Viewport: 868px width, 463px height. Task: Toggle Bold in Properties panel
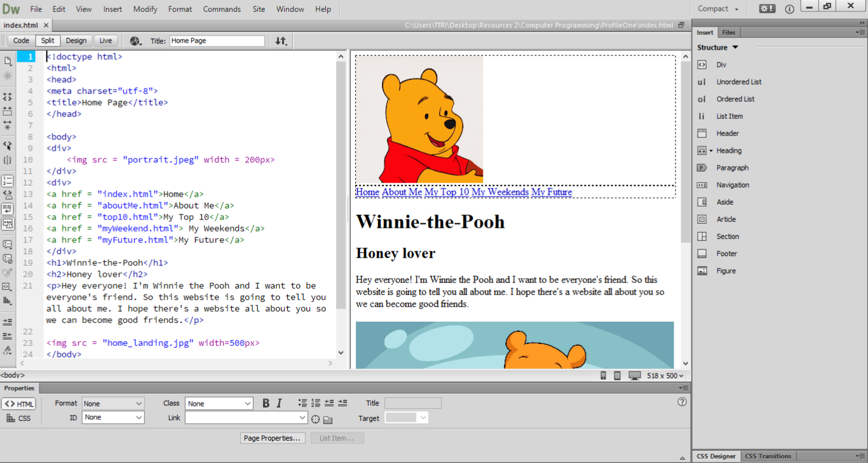266,403
